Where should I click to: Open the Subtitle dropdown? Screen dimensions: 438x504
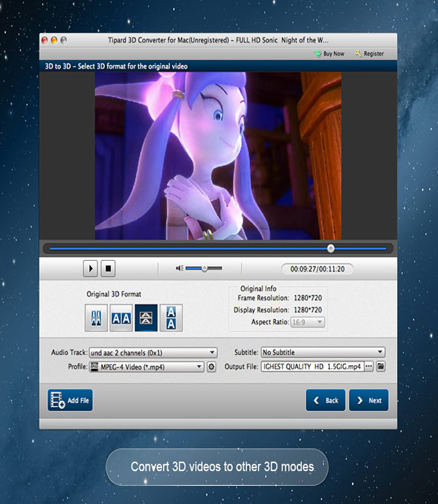323,352
